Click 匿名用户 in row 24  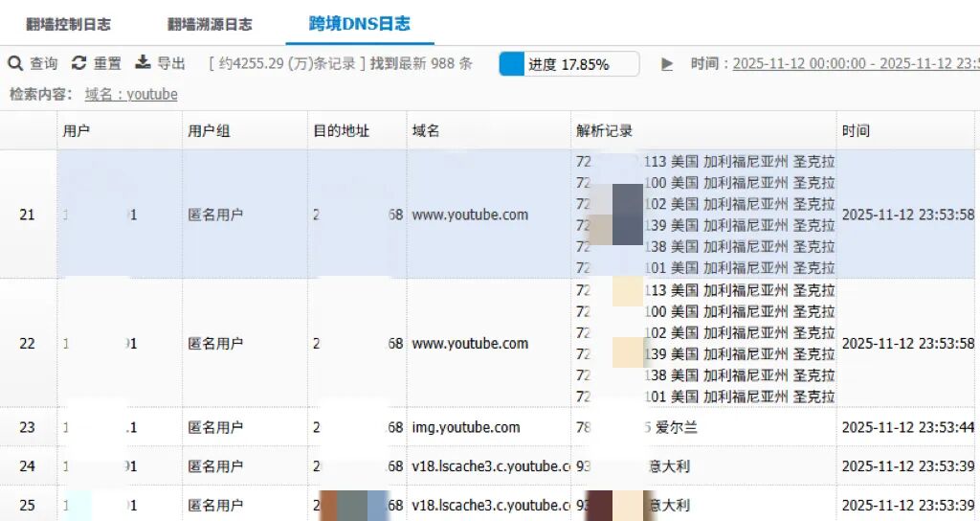tap(215, 466)
